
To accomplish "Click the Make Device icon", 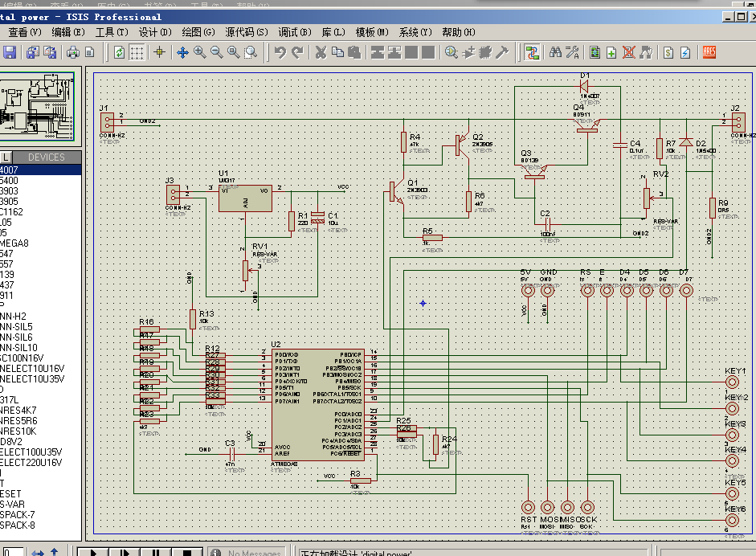I will click(x=468, y=52).
